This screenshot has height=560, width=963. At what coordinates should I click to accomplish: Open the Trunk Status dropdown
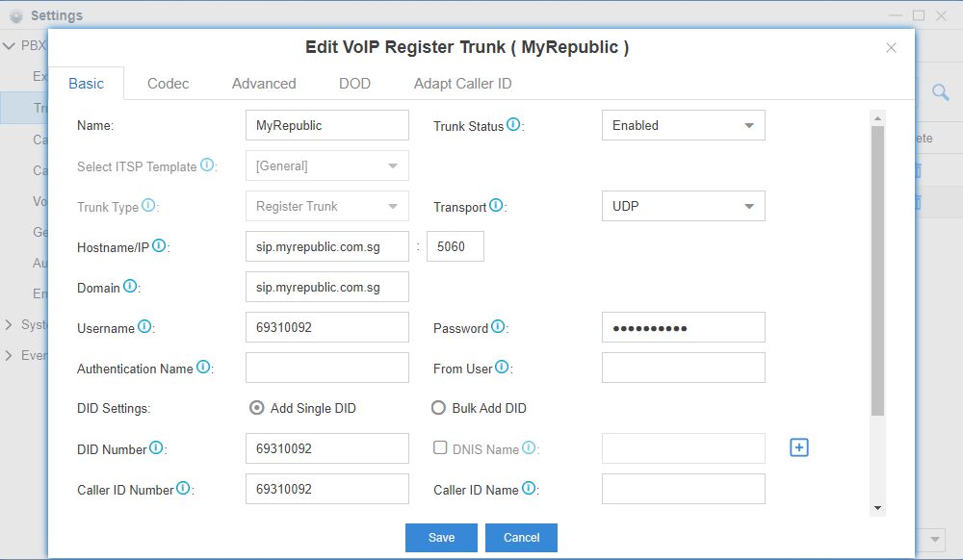pos(683,125)
